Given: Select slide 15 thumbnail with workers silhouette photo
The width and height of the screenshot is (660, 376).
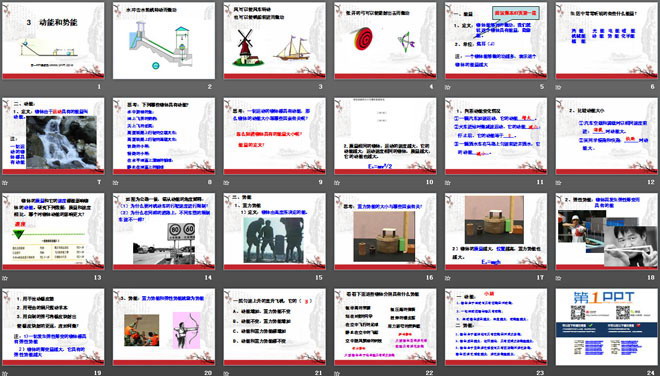Looking at the screenshot, I should click(x=274, y=231).
